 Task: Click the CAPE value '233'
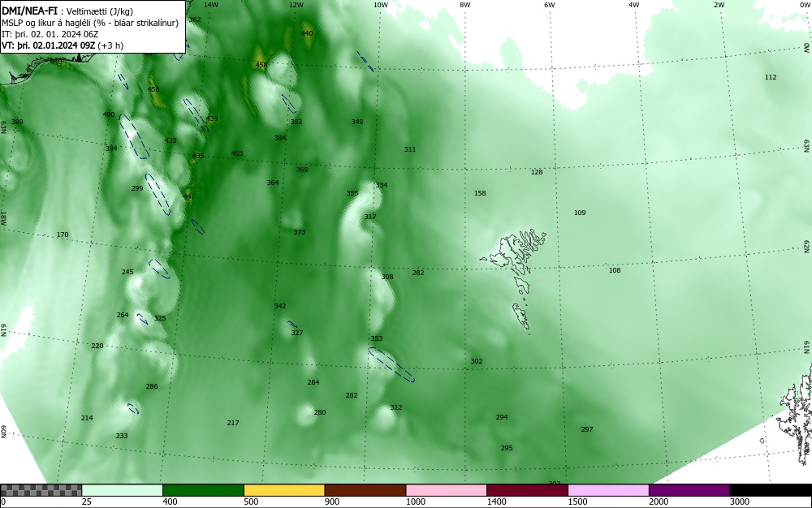coord(122,436)
